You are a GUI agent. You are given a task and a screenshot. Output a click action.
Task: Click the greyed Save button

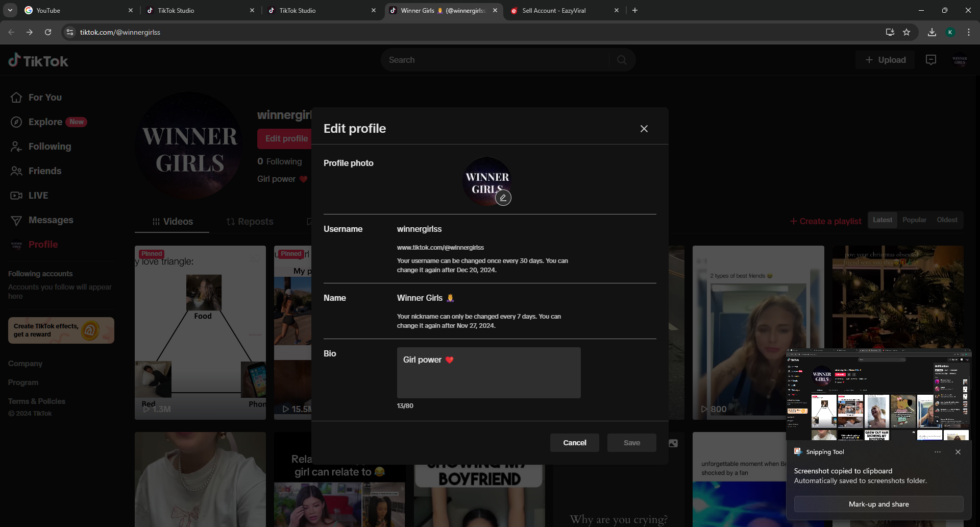[632, 443]
